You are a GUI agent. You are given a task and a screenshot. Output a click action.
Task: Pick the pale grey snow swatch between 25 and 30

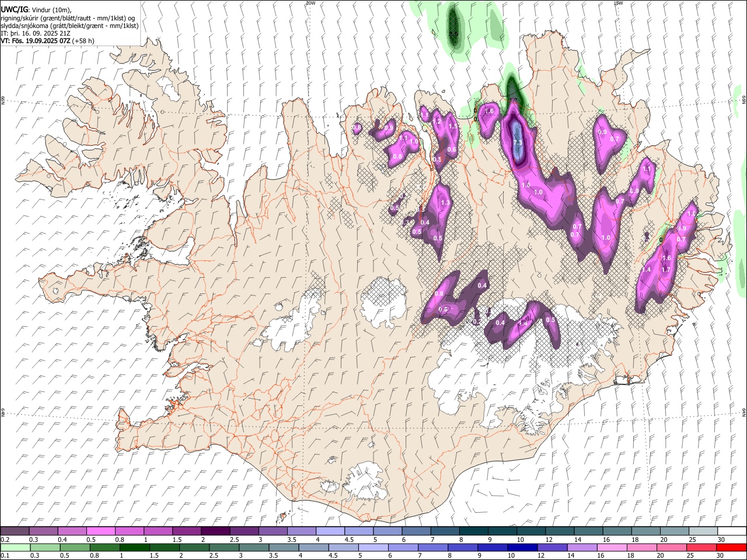click(702, 531)
